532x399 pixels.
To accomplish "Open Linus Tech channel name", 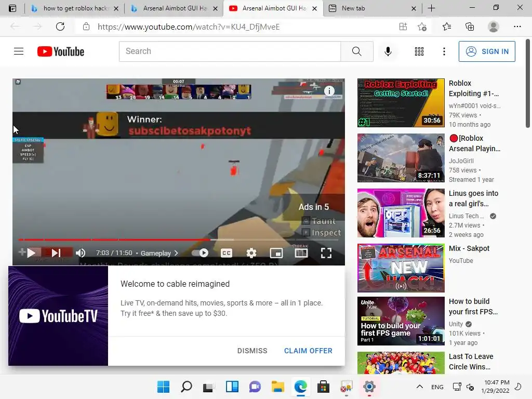I will point(466,216).
